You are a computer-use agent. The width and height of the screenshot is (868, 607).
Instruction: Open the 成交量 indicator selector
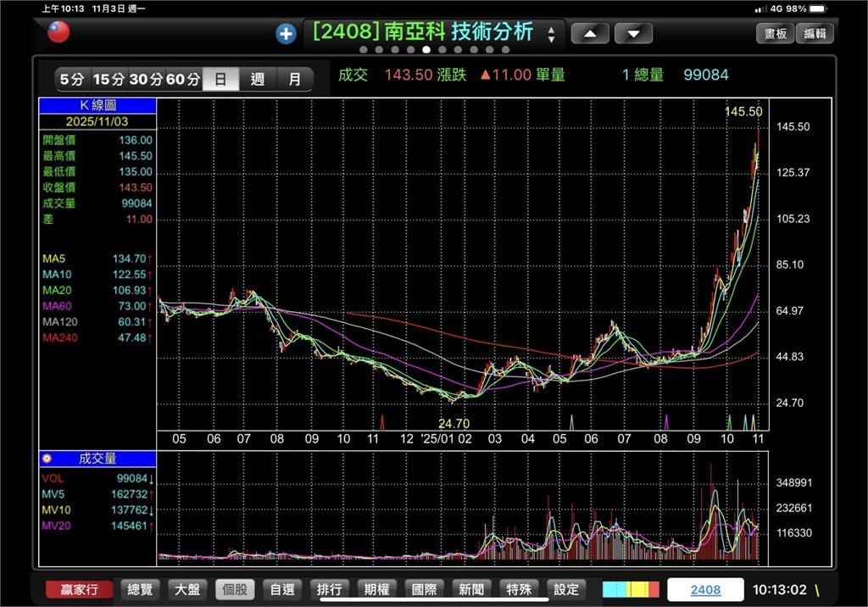coord(97,459)
